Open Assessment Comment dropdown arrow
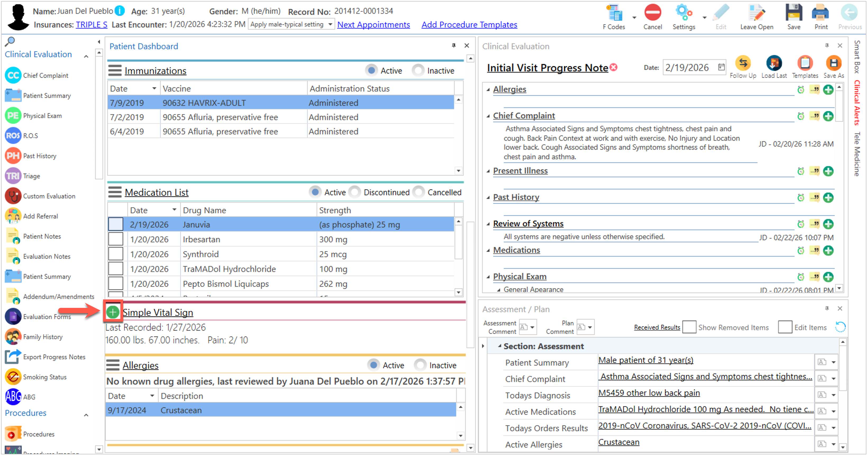This screenshot has width=868, height=456. pyautogui.click(x=532, y=327)
